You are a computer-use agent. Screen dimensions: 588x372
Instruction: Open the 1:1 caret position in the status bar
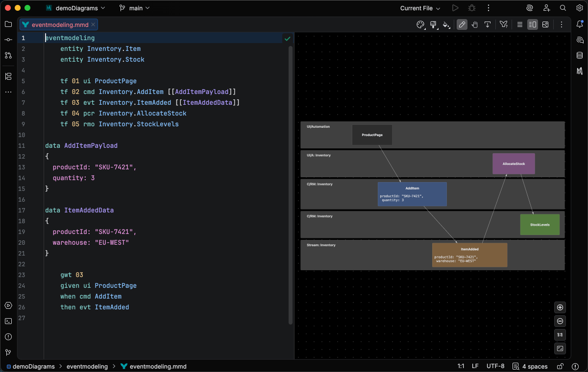pyautogui.click(x=461, y=366)
